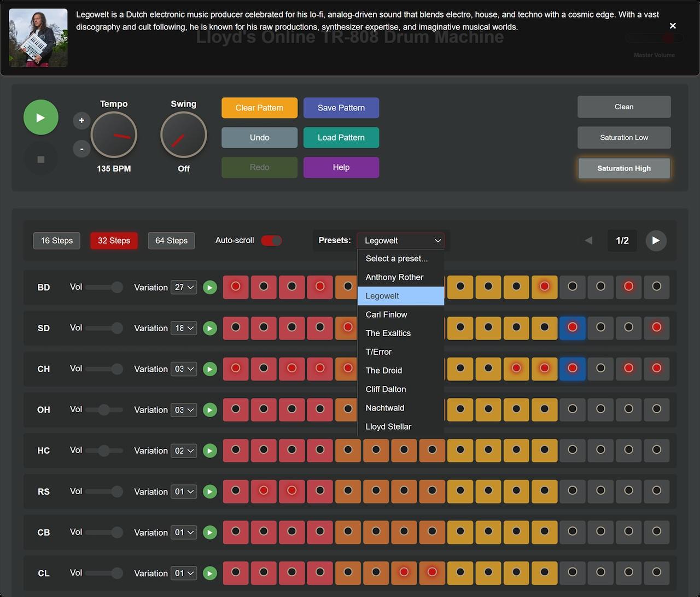Increase tempo with the plus button
The image size is (700, 597).
point(81,120)
